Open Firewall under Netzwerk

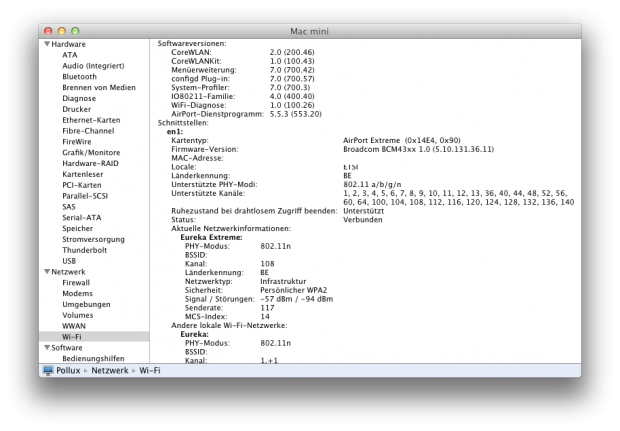[76, 283]
